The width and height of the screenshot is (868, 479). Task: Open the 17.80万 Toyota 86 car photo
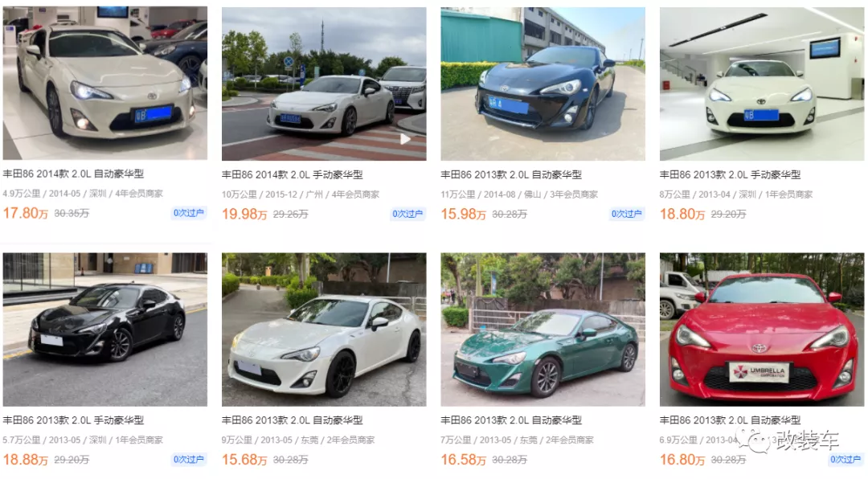point(105,83)
